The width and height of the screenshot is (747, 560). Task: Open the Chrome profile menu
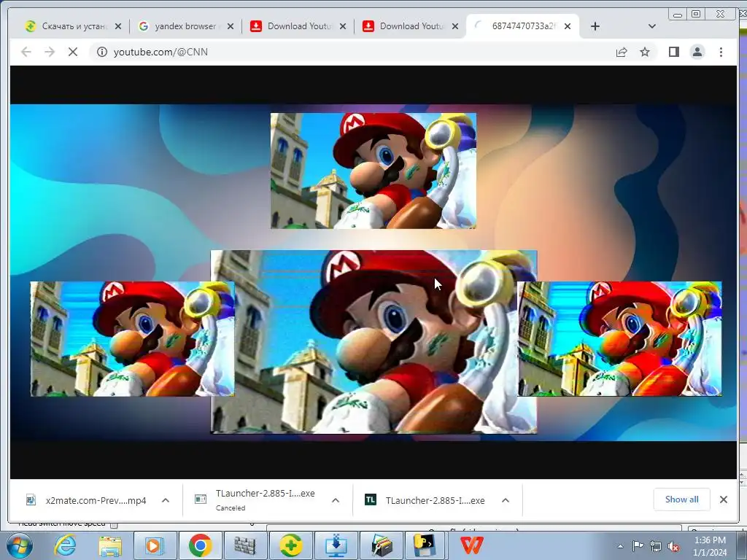(x=697, y=52)
